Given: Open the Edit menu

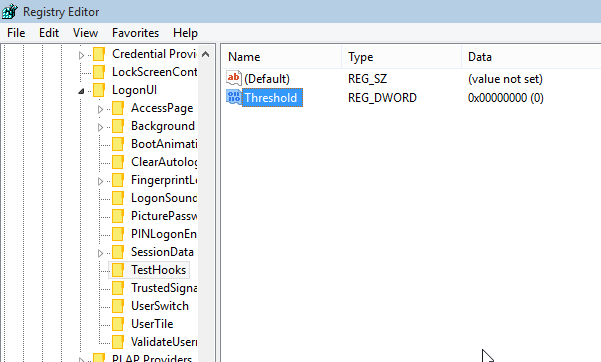Looking at the screenshot, I should 49,33.
